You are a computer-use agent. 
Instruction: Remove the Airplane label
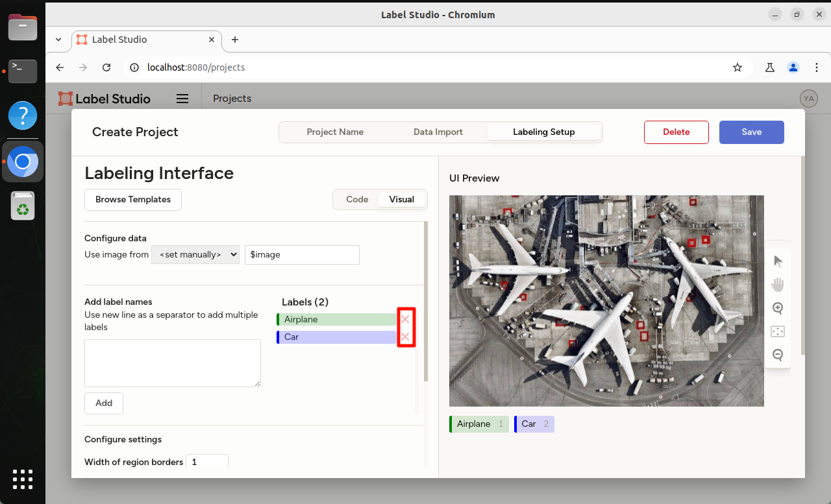[x=405, y=319]
